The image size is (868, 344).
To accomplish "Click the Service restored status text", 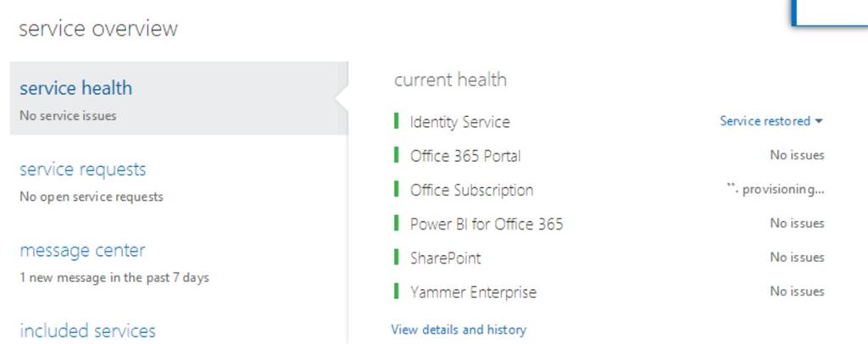I will (765, 122).
